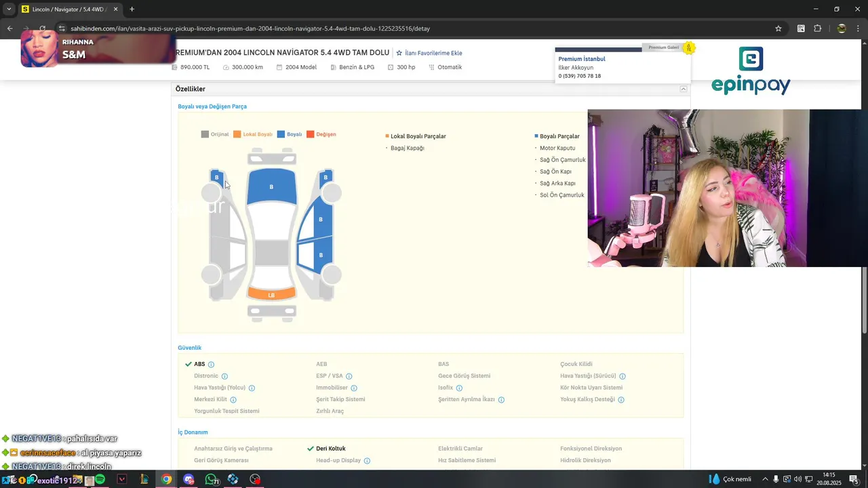Image resolution: width=868 pixels, height=488 pixels.
Task: Click the Premium İstanbul seller name
Action: 582,59
